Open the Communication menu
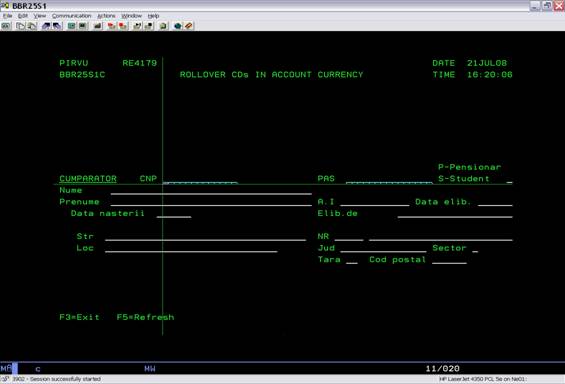 click(71, 16)
